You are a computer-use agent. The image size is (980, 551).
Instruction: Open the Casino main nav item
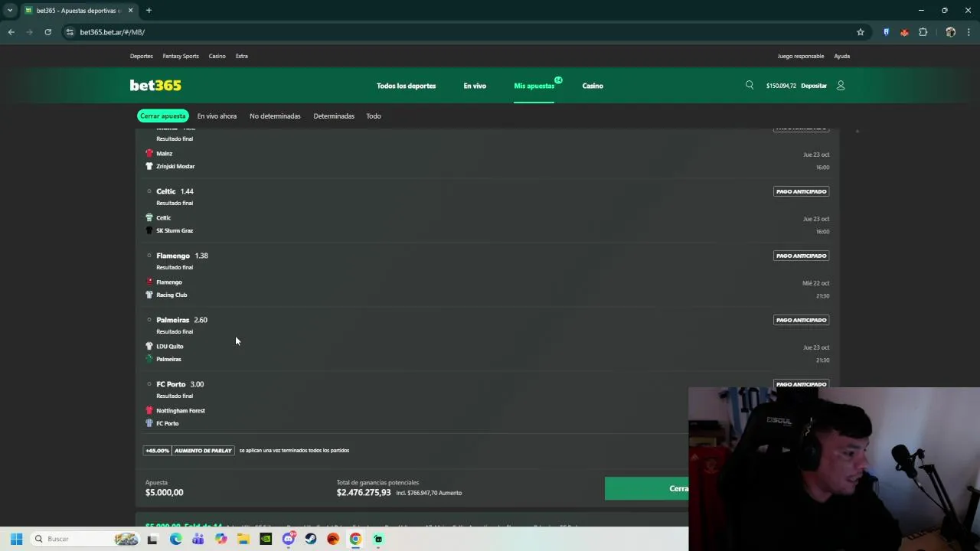coord(593,86)
